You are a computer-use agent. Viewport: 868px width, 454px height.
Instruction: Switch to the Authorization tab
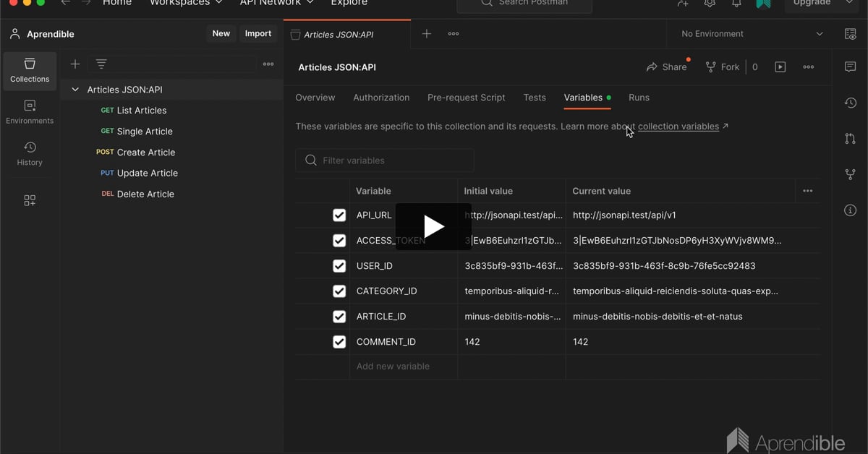(381, 98)
